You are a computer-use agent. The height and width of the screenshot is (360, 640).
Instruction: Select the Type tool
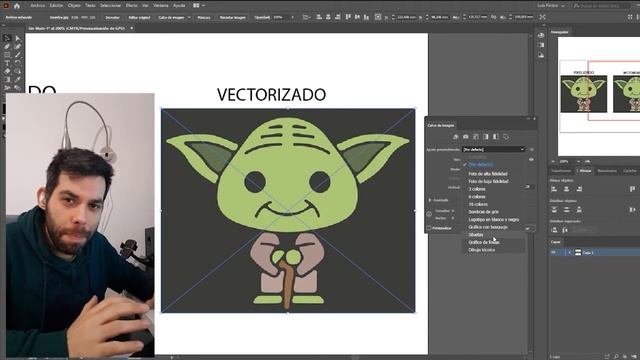pos(7,63)
